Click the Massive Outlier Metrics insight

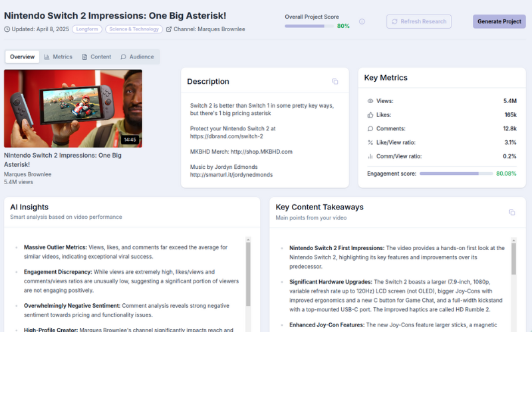pos(126,252)
